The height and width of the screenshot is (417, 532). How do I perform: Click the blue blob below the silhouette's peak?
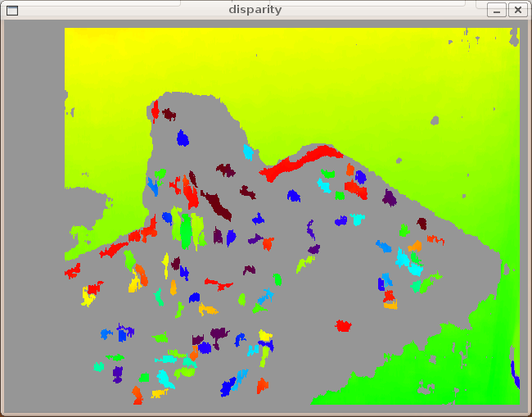[183, 138]
